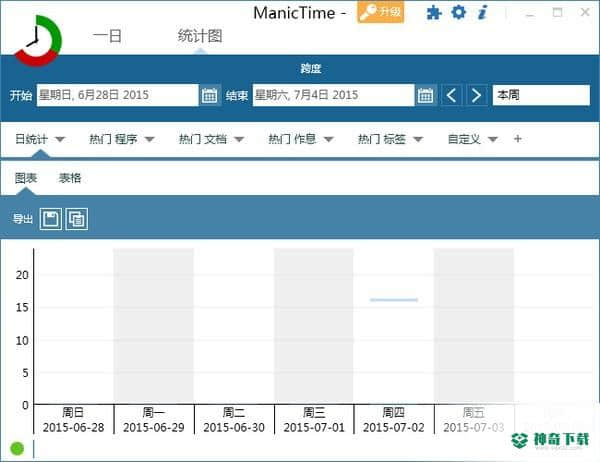Open the end date calendar picker
Image resolution: width=600 pixels, height=462 pixels.
[x=425, y=95]
